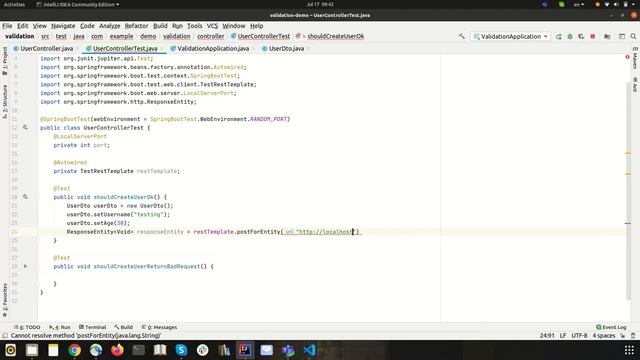Open the ValidationApplication run configuration dropdown
The image size is (640, 360).
[x=511, y=36]
